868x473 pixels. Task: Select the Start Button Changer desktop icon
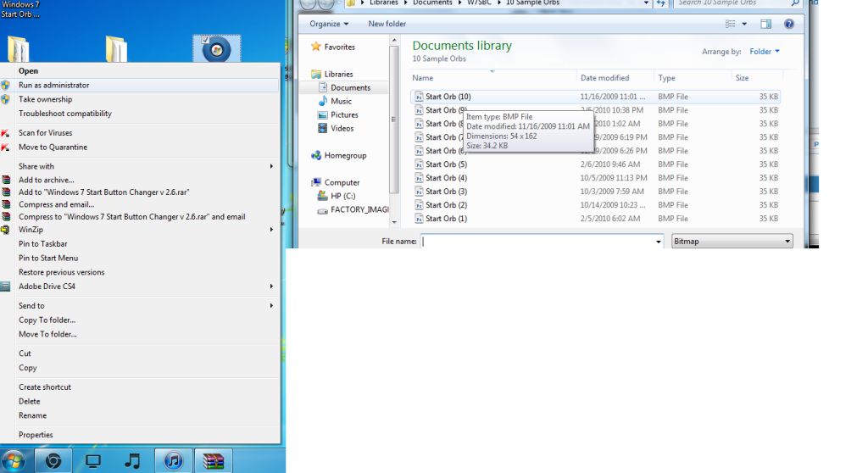coord(216,49)
